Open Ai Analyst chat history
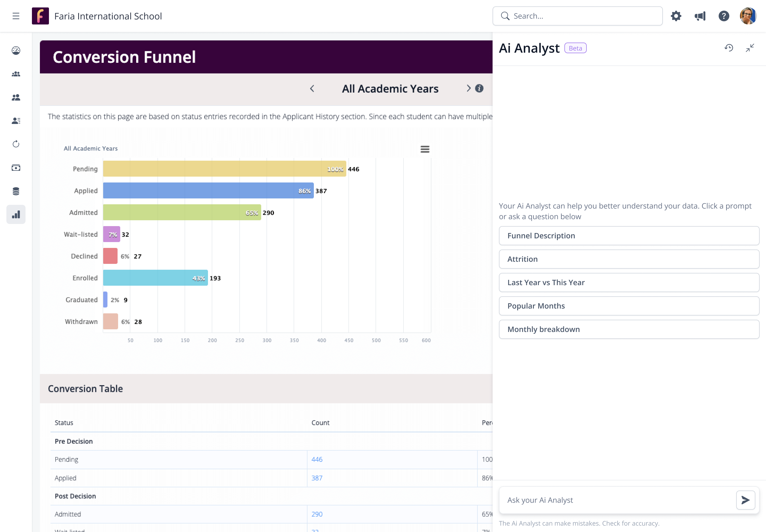 coord(729,48)
